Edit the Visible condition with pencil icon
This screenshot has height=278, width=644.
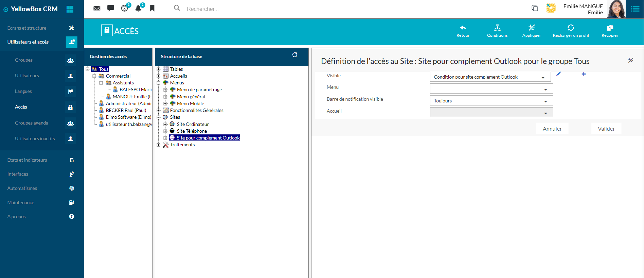(558, 74)
